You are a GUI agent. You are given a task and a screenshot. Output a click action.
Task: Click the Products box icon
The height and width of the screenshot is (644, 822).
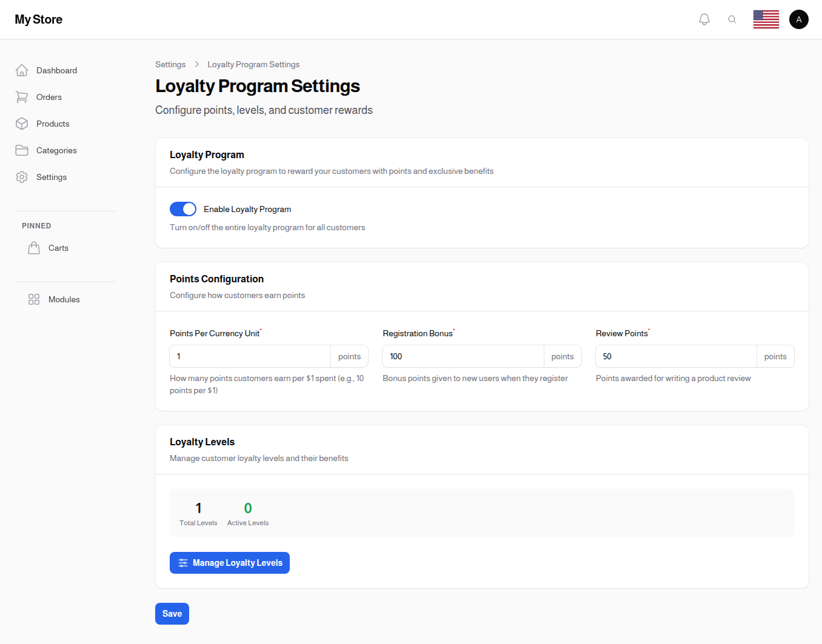(22, 124)
